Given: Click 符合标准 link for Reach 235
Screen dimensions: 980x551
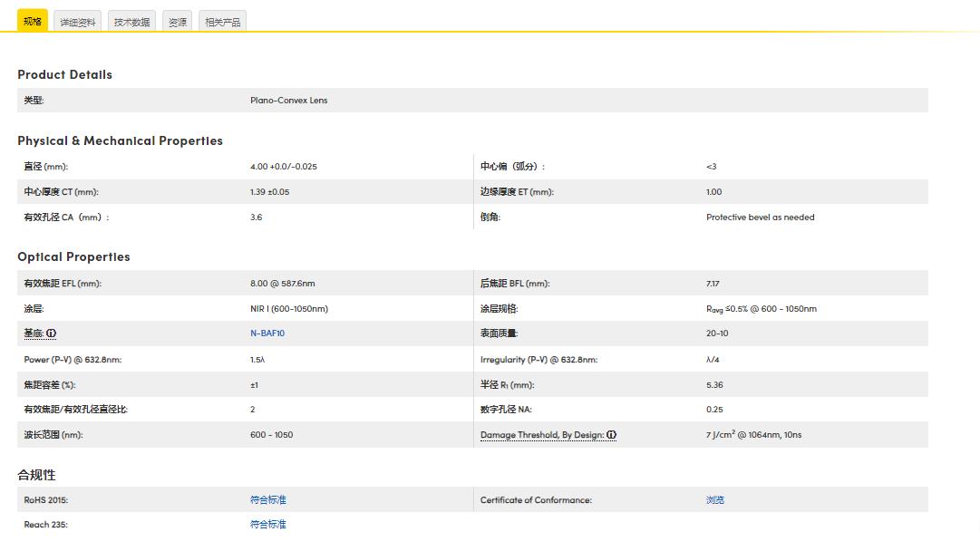Looking at the screenshot, I should point(268,524).
